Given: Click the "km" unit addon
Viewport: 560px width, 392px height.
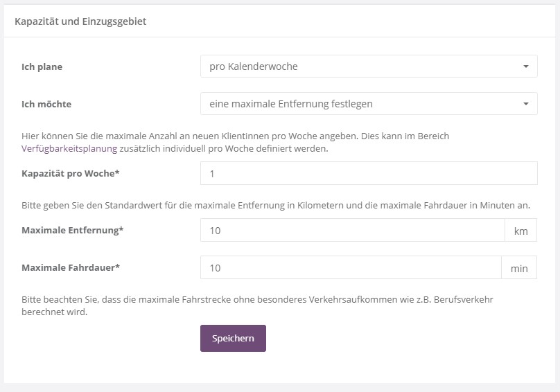Looking at the screenshot, I should (520, 231).
